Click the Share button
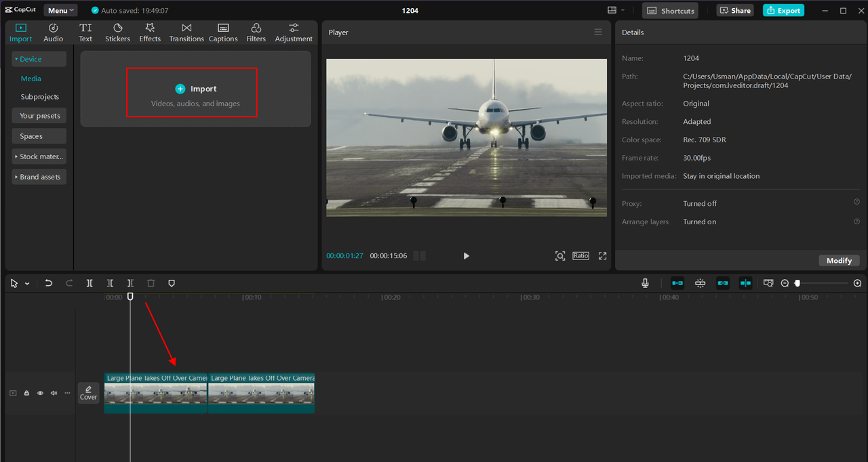The width and height of the screenshot is (868, 462). coord(735,10)
